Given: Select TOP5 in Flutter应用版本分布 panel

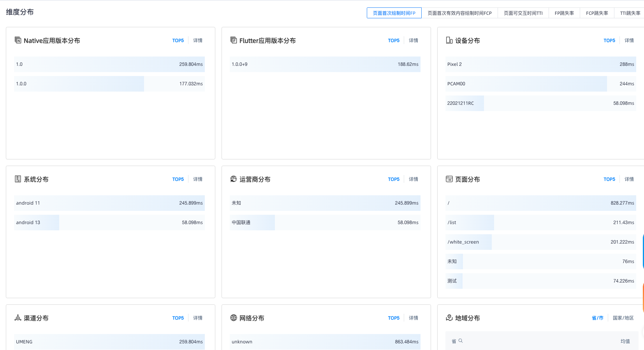Looking at the screenshot, I should 394,41.
